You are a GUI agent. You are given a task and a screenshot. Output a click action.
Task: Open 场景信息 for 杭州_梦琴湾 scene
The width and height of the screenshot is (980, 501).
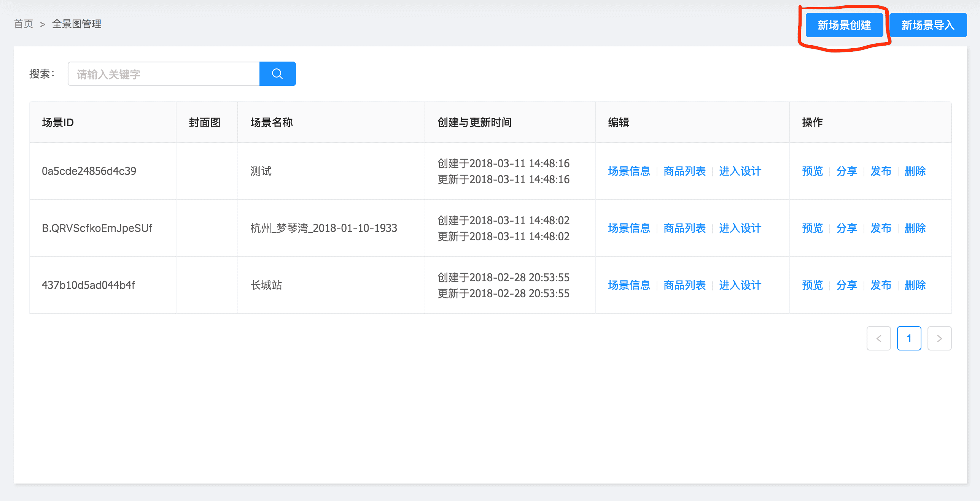coord(629,228)
